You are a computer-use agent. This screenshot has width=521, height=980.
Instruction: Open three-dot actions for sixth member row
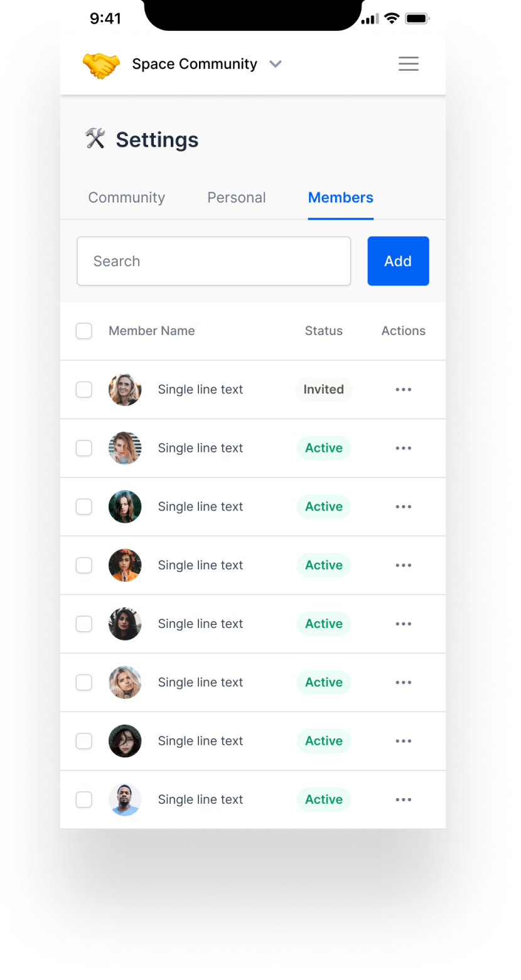pyautogui.click(x=403, y=683)
